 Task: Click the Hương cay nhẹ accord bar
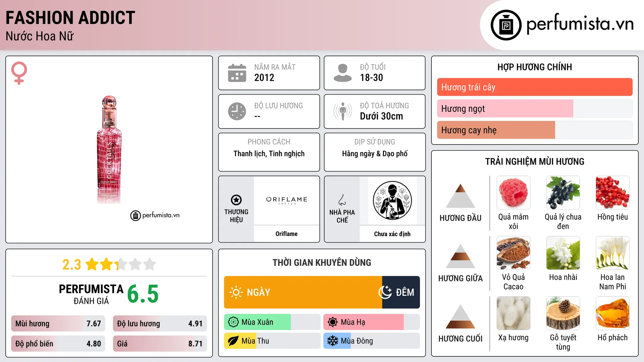pyautogui.click(x=535, y=130)
